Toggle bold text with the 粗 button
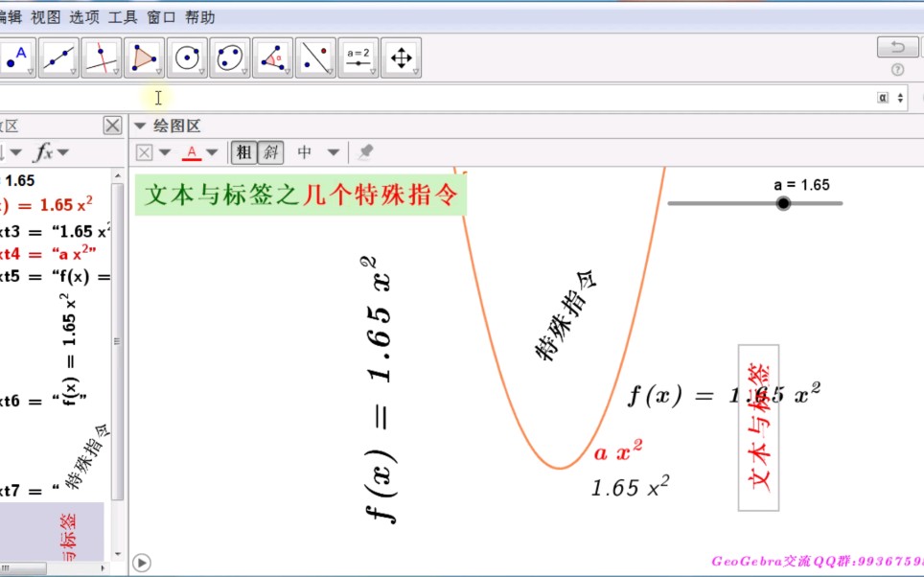This screenshot has width=924, height=577. [x=243, y=151]
